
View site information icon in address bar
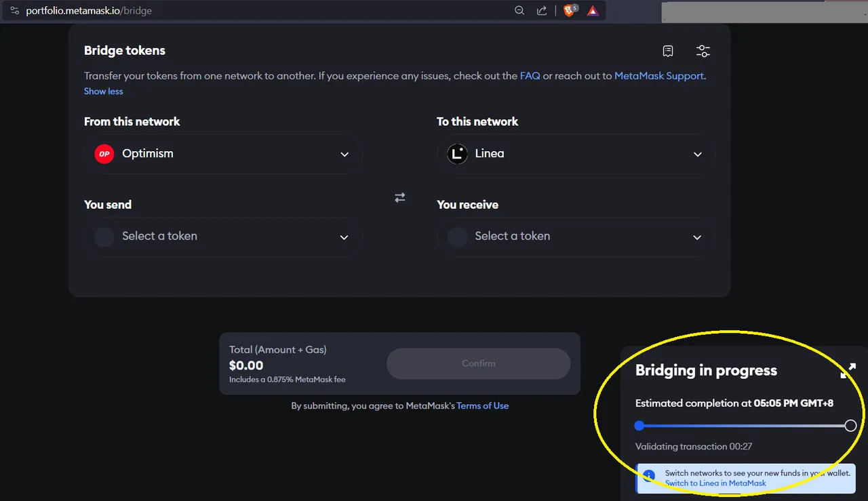coord(14,11)
